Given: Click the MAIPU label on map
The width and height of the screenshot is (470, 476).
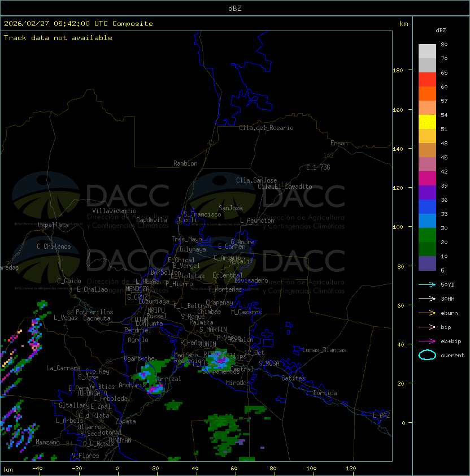Looking at the screenshot, I should (x=156, y=310).
